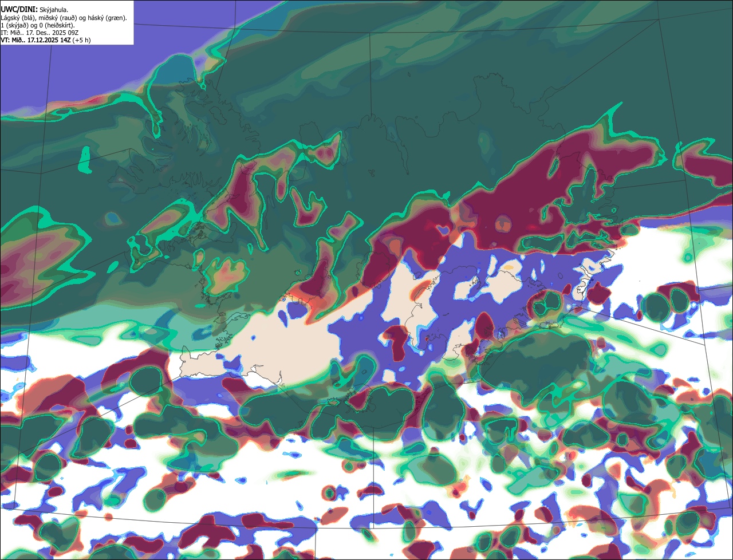The image size is (733, 560).
Task: Click the "VT: Mið.. 17.12.2025 14Z (+5 h)" line
Action: [46, 40]
